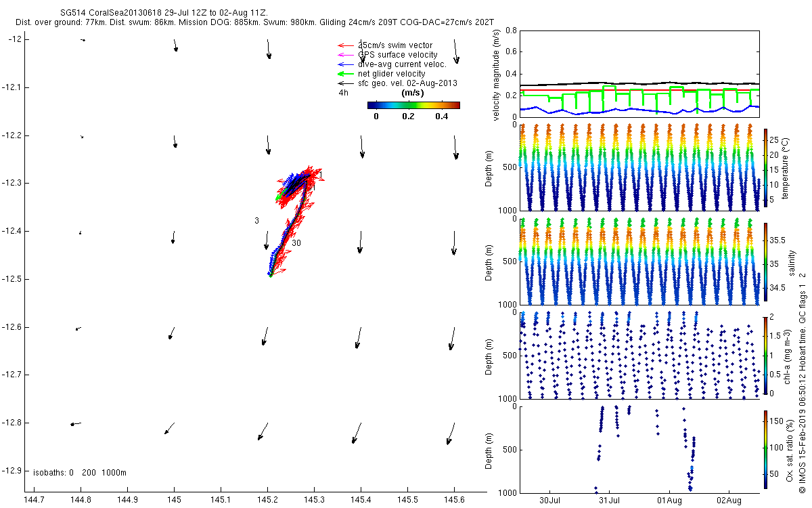Click the blue dive-avg current legend arrow

tap(344, 64)
